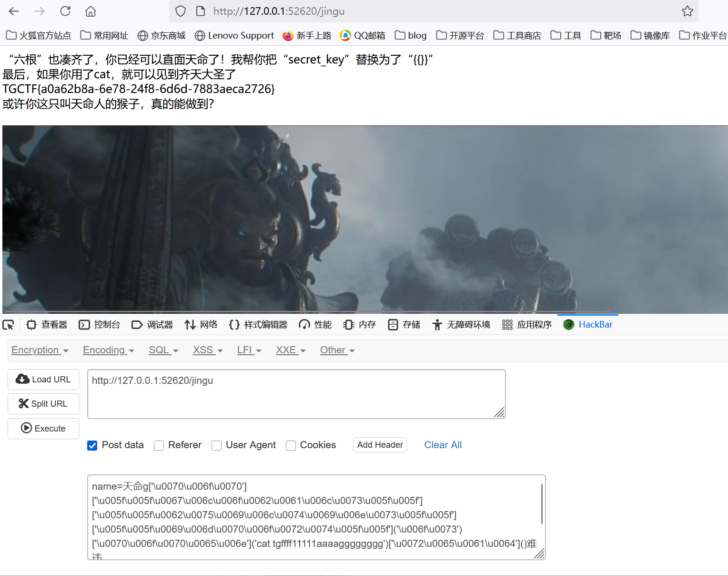Switch to the 网络 network tab
This screenshot has width=728, height=576.
point(201,325)
